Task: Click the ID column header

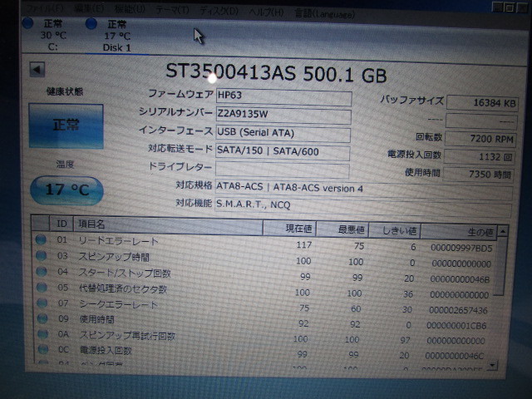Action: pos(62,224)
